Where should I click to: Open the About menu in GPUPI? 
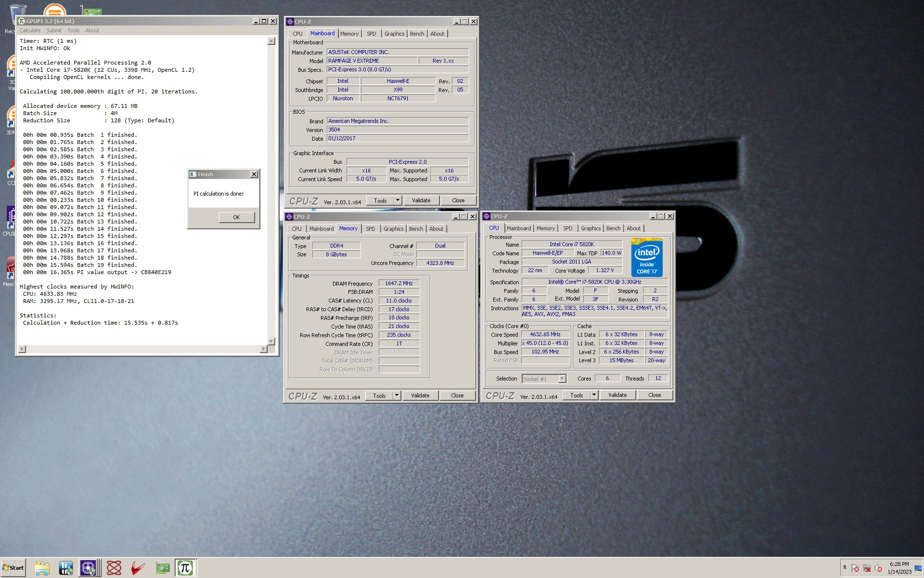click(92, 30)
